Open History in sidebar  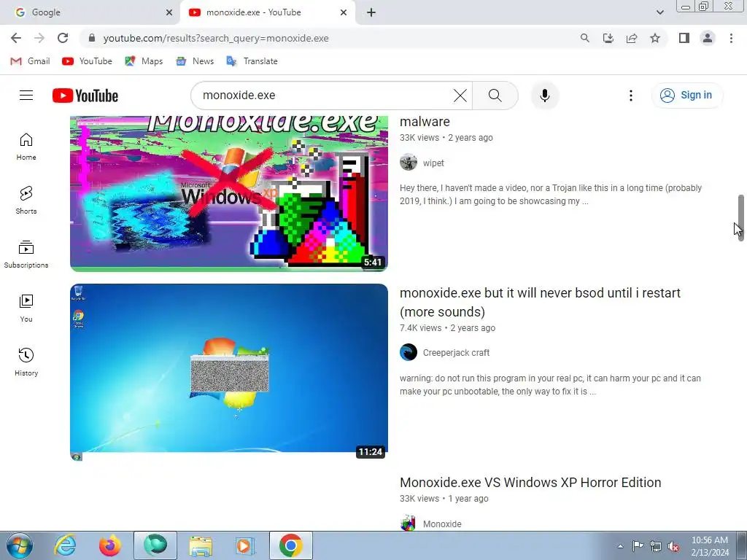click(26, 362)
